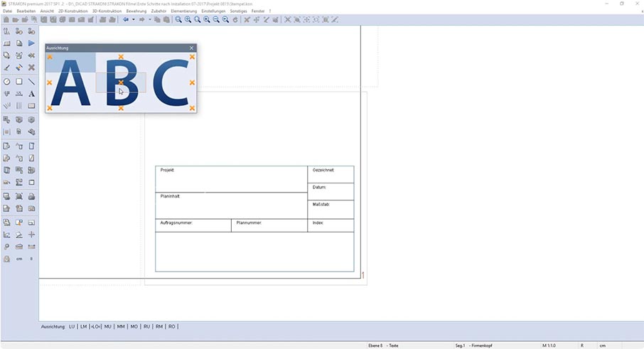Select the circle drawing tool
The height and width of the screenshot is (349, 644).
[x=7, y=82]
